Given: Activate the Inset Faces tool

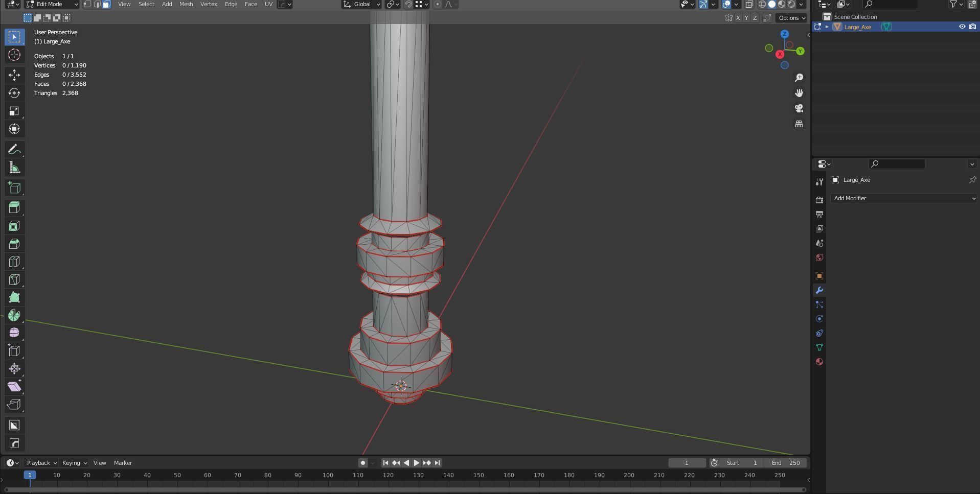Looking at the screenshot, I should (14, 226).
